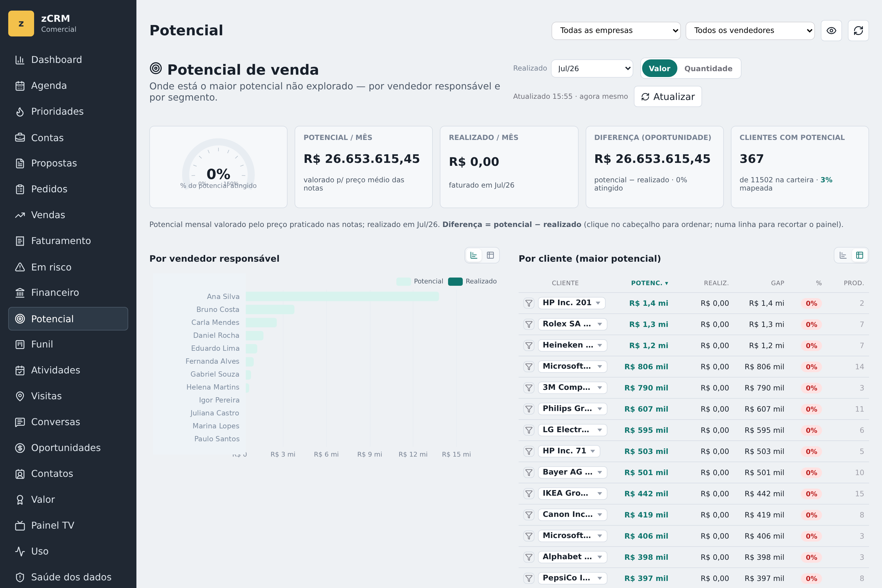Screen dimensions: 882x588
Task: Open Funil in sidebar
Action: point(68,344)
